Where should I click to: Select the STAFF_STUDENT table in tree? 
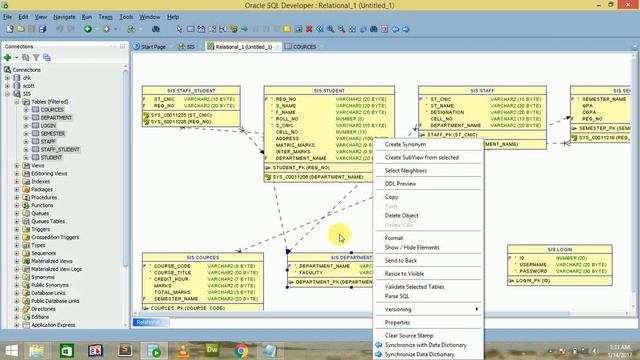click(x=60, y=149)
